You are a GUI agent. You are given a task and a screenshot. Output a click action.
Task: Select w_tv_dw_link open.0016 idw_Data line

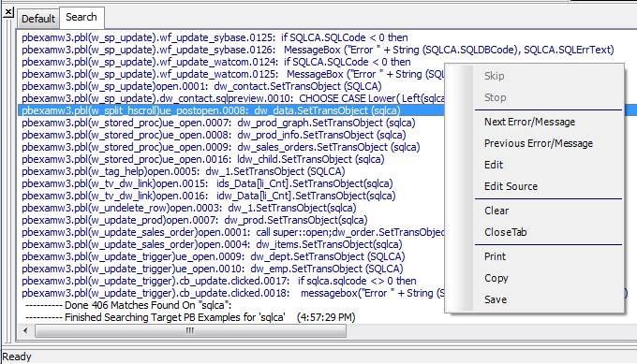tap(208, 196)
